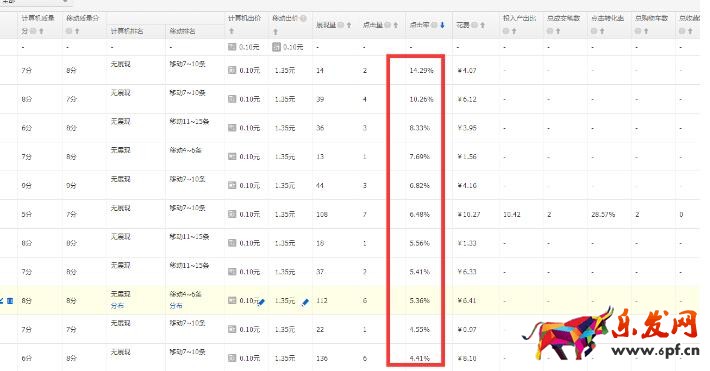Click the price icon in the top summary row under 计算机出价
710x371 pixels.
click(232, 47)
